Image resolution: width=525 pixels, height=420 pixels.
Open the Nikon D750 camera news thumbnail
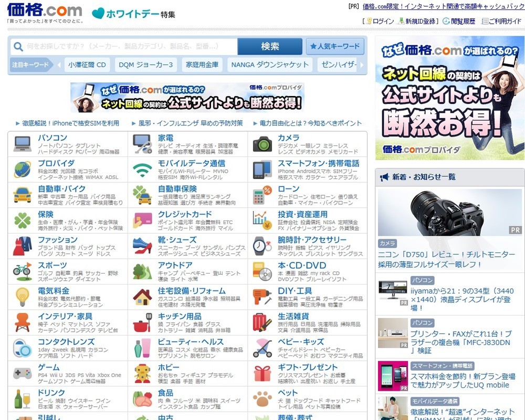tap(450, 212)
